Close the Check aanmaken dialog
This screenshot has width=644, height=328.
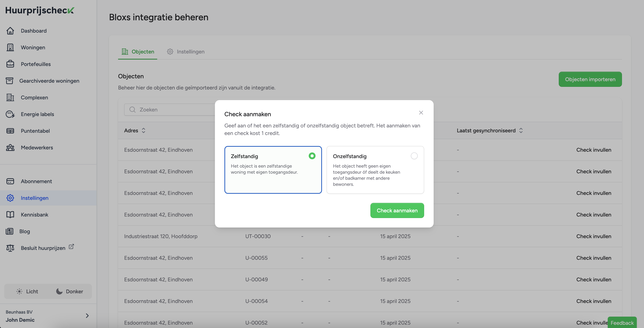pos(421,113)
